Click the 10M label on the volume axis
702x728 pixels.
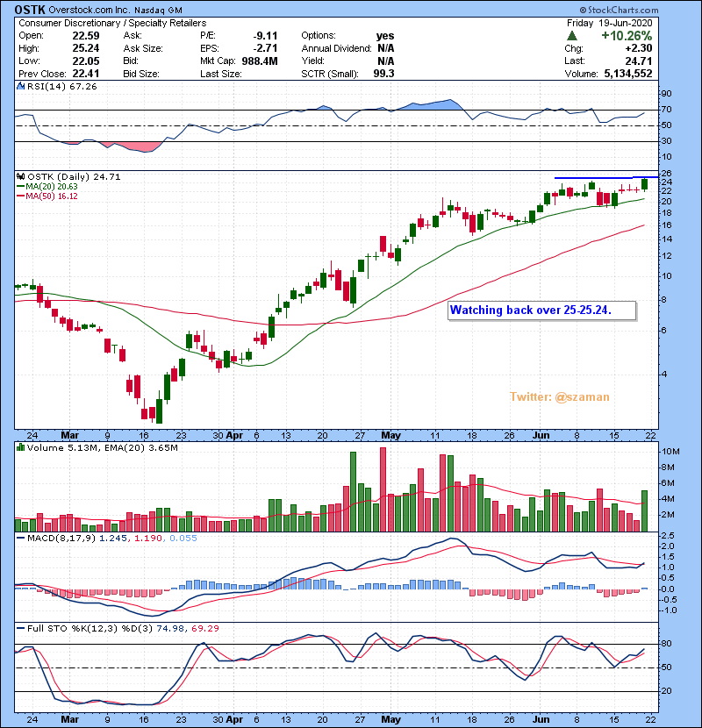coord(671,452)
